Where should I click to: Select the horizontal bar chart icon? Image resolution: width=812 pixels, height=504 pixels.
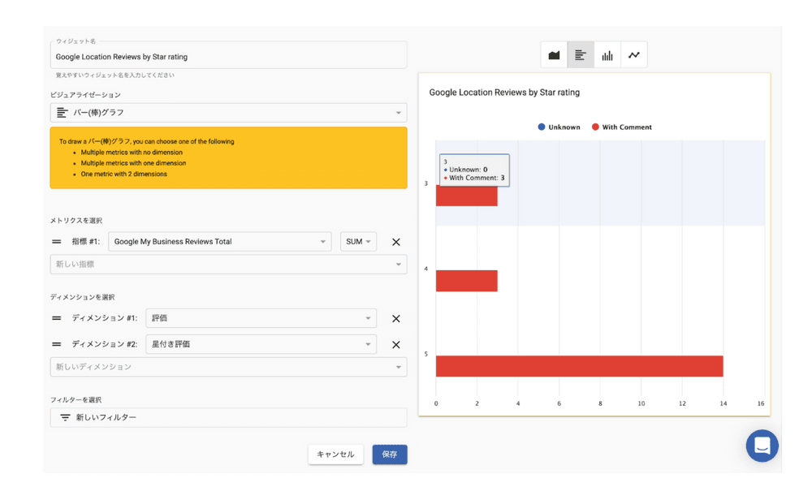[x=581, y=55]
